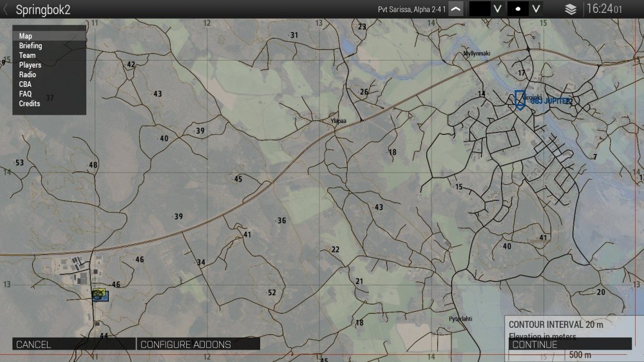Collapse player info with the up chevron

456,9
